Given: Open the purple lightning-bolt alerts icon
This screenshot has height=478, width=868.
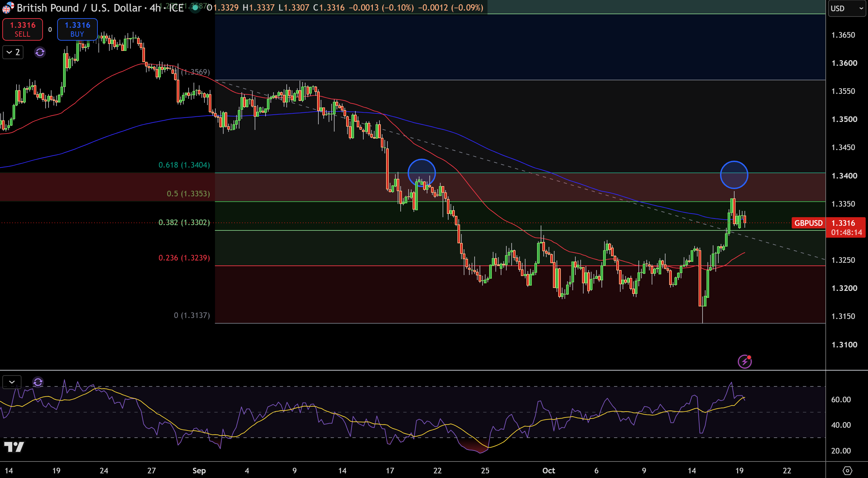Looking at the screenshot, I should pos(745,362).
